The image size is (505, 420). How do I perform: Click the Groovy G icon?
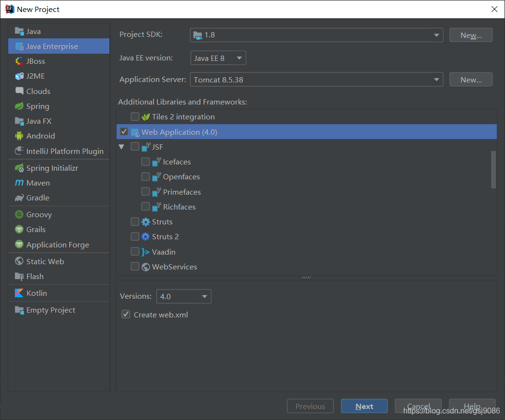point(19,214)
